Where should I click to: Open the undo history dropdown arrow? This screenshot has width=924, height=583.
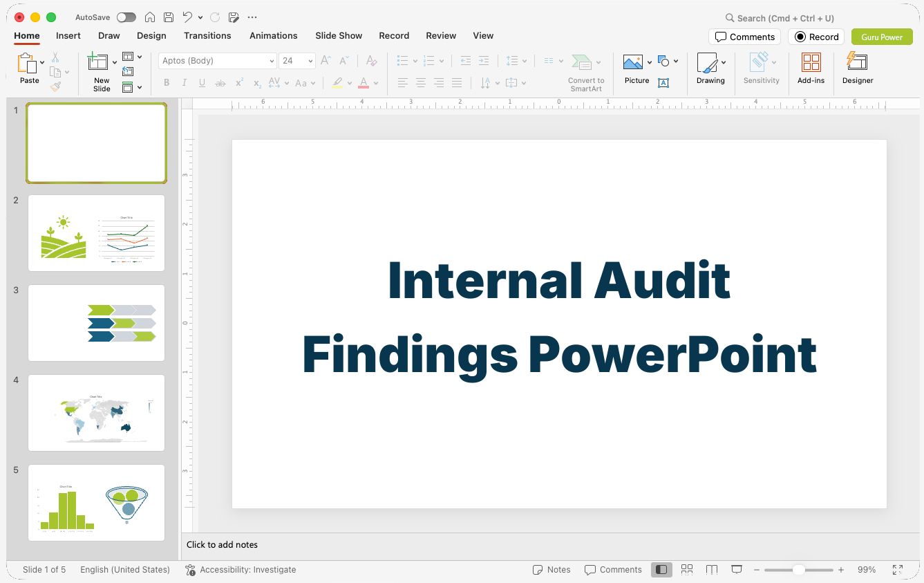200,17
